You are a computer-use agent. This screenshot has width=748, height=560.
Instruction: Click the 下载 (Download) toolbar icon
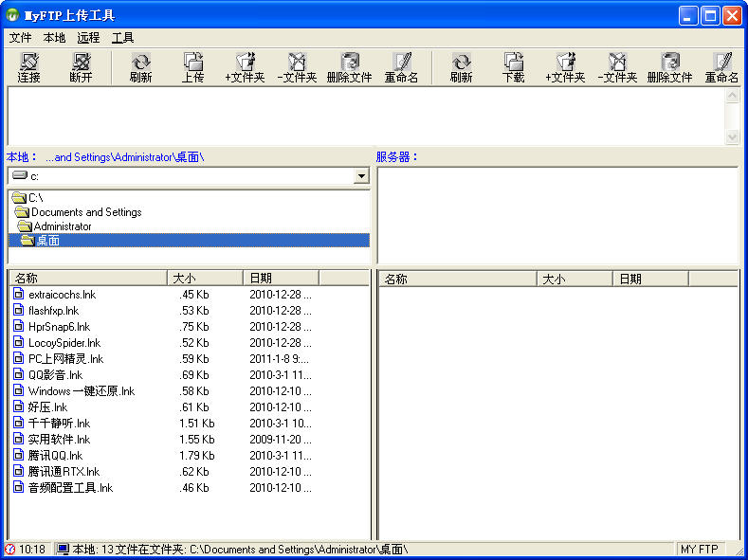pos(513,67)
